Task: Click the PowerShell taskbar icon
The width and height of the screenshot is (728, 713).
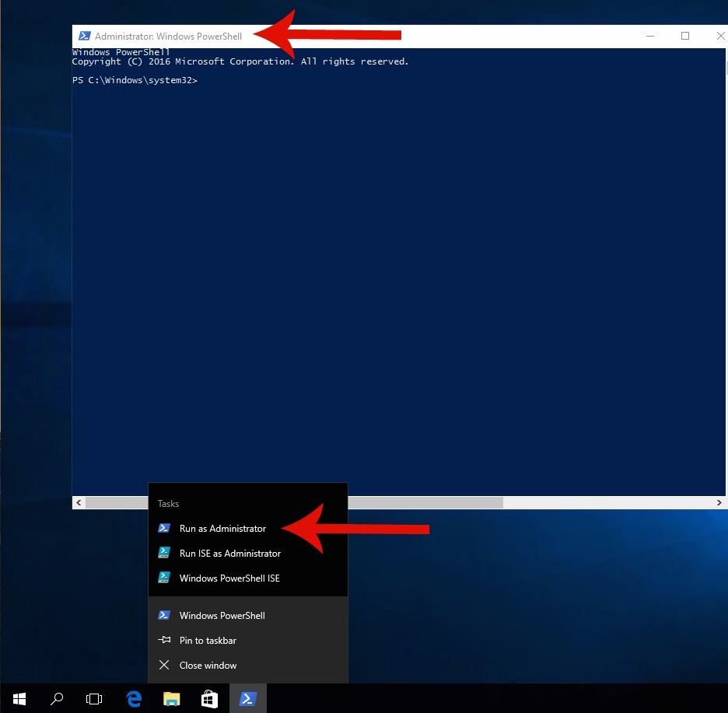Action: coord(248,698)
